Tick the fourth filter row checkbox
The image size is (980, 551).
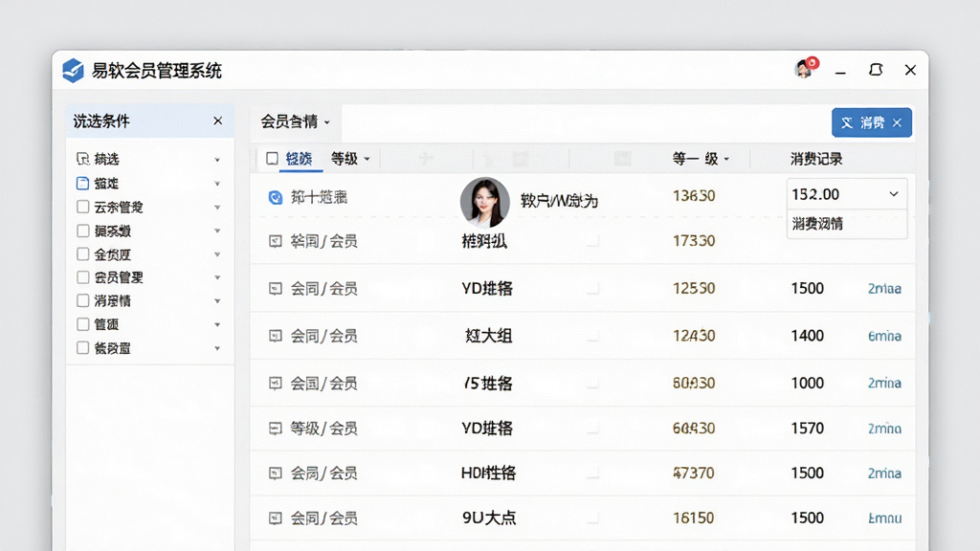coord(82,231)
